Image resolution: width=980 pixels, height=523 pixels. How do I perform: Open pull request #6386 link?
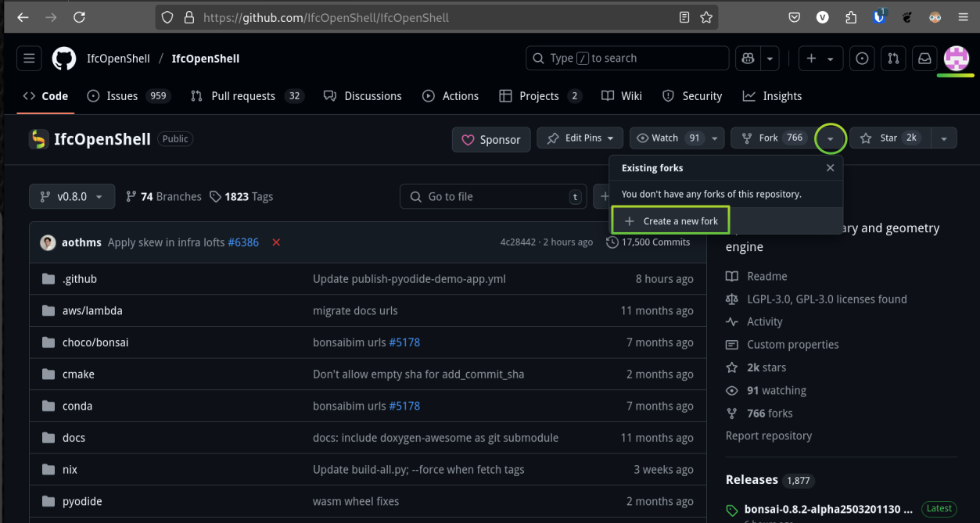pos(243,242)
